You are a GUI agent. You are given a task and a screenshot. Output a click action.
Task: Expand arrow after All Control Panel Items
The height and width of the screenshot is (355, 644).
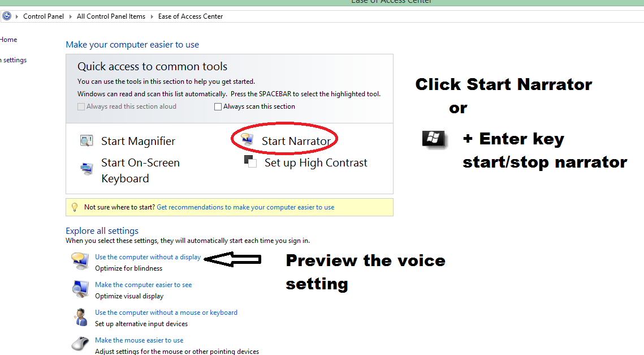[x=152, y=16]
